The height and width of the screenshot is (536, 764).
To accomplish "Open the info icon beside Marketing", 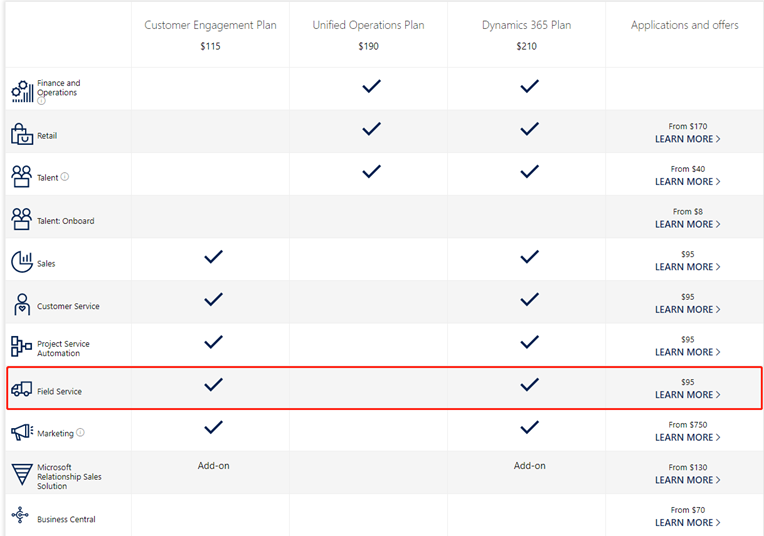I will [80, 432].
